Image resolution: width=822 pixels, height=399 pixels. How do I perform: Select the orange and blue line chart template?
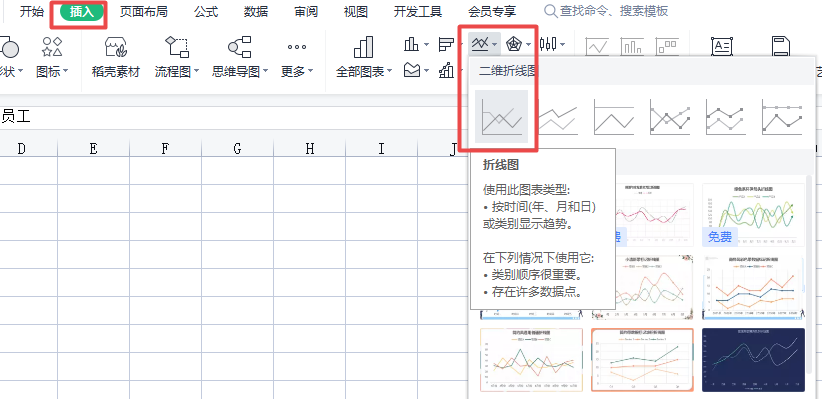753,287
